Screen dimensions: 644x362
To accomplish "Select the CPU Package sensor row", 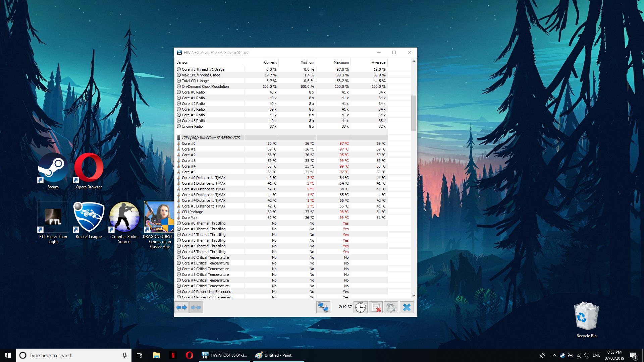I will (x=193, y=212).
